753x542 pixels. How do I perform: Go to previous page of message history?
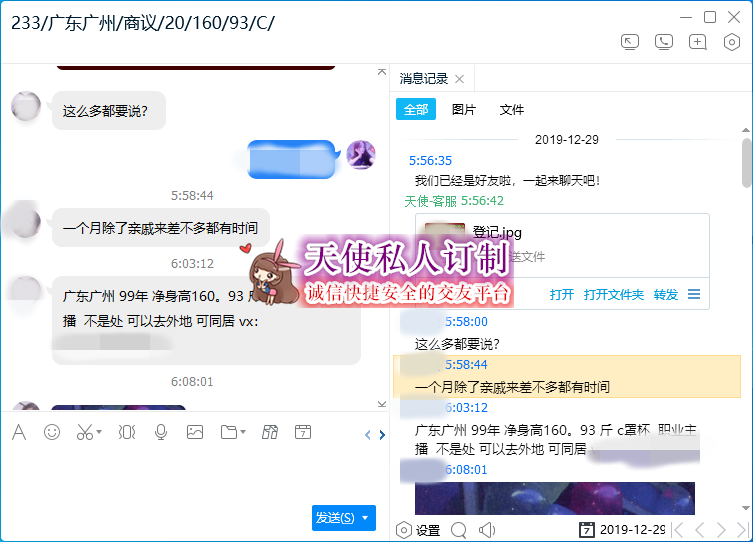pyautogui.click(x=700, y=530)
